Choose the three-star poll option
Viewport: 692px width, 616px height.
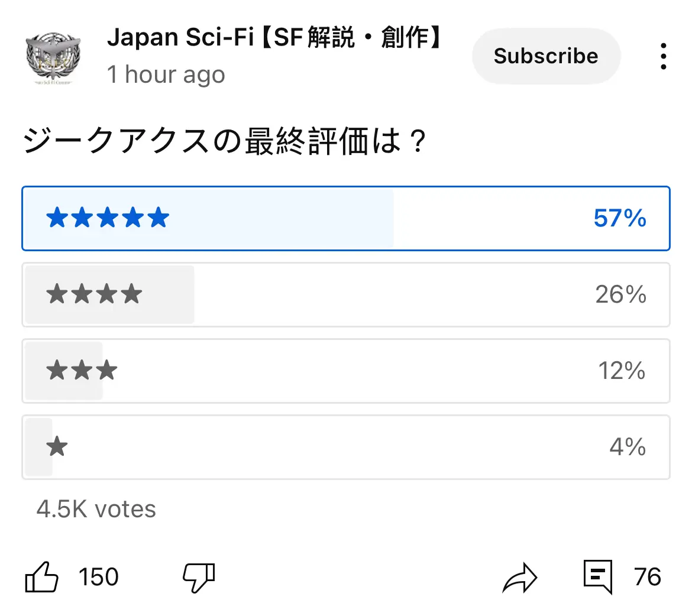click(x=346, y=371)
